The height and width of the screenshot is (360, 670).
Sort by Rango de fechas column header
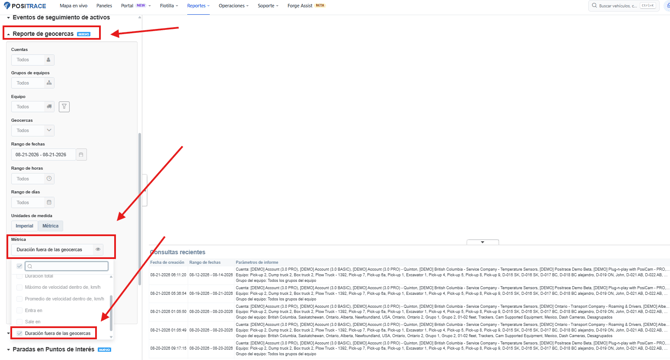coord(205,262)
